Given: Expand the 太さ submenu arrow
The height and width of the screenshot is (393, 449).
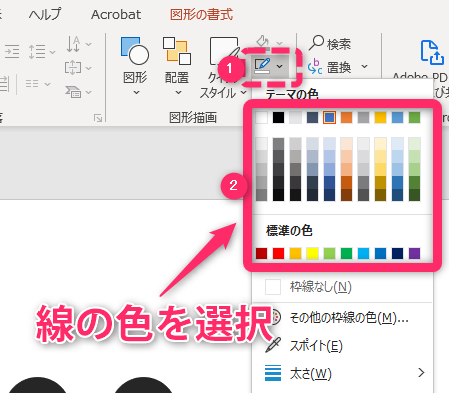Looking at the screenshot, I should (x=421, y=372).
